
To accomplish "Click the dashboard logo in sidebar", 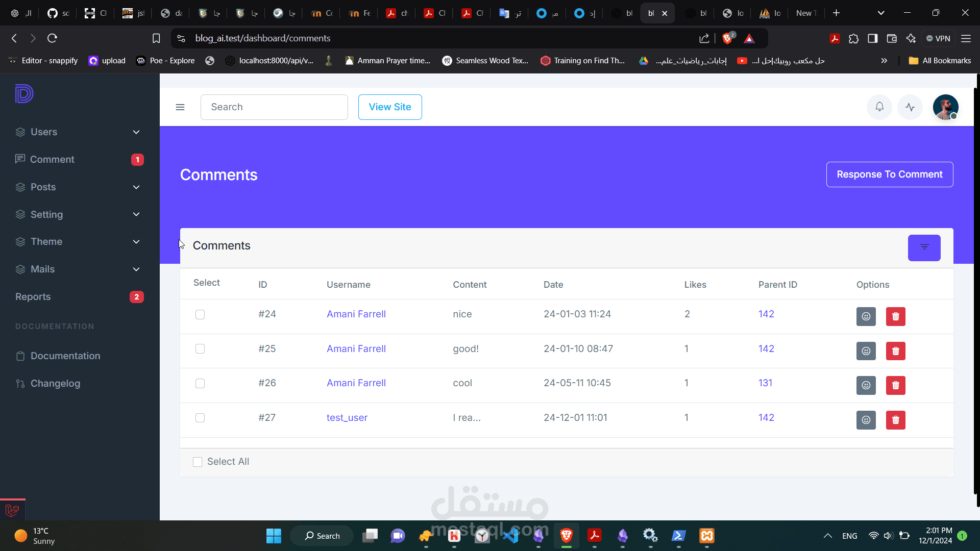I will coord(24,94).
